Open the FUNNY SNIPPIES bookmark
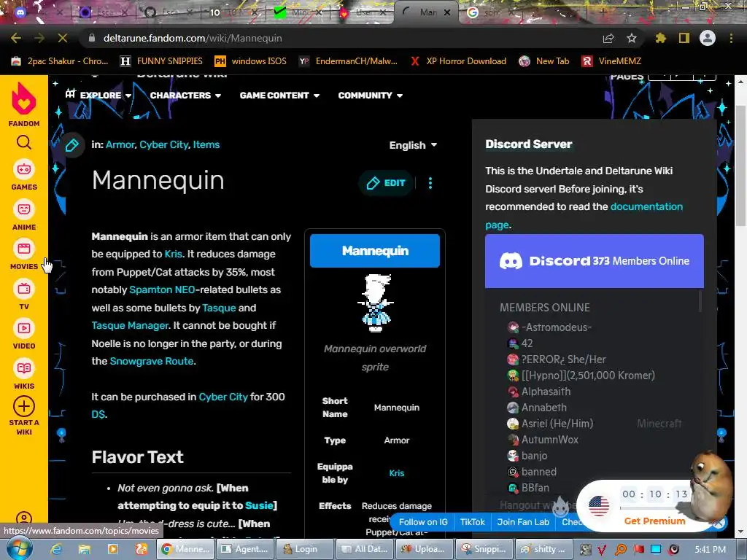This screenshot has width=747, height=560. tap(161, 61)
